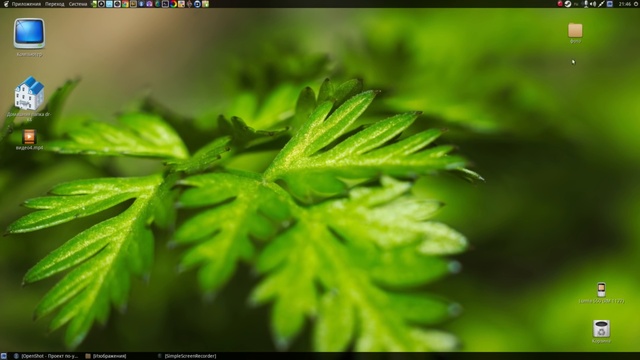Launch the green notepad icon ending launcher row
The width and height of the screenshot is (640, 360).
pos(205,4)
